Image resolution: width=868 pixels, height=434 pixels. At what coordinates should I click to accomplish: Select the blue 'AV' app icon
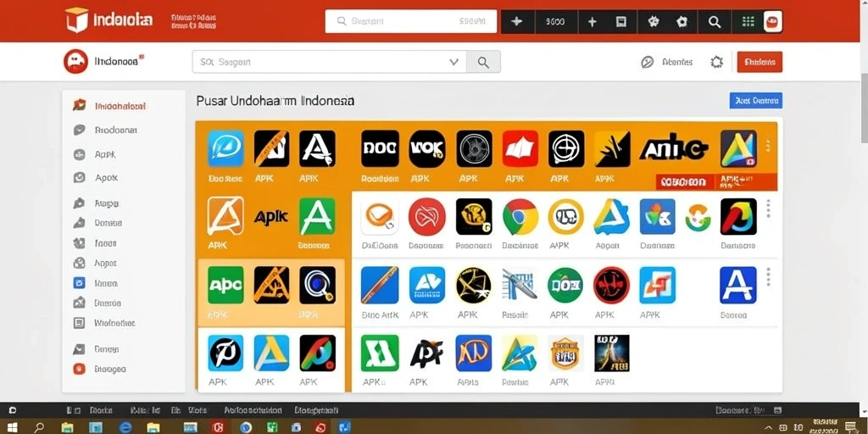427,285
